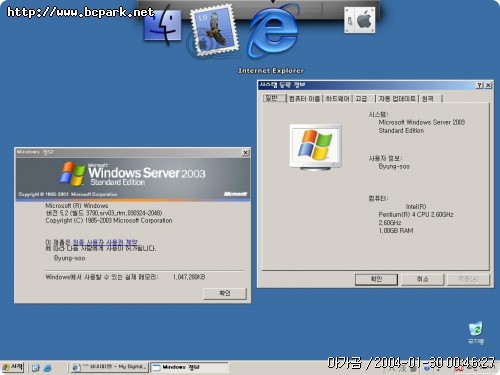Click the 'Byung-soo' user name in System Properties
The width and height of the screenshot is (500, 375).
[394, 166]
